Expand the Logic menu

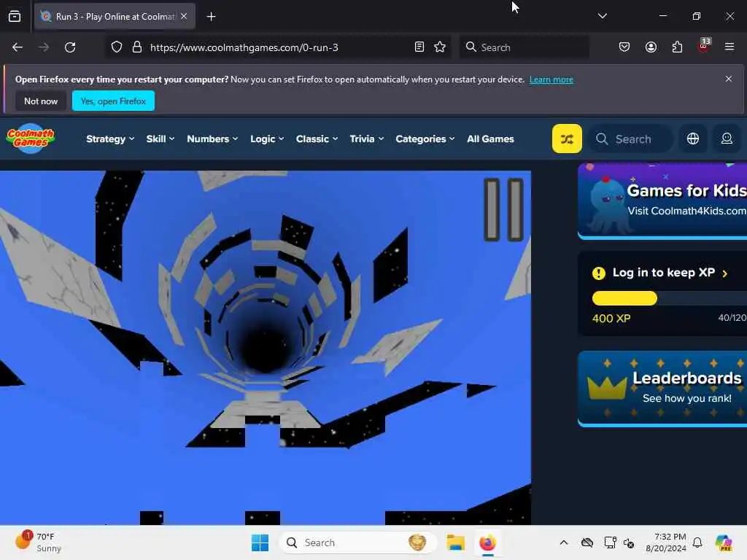pos(267,139)
